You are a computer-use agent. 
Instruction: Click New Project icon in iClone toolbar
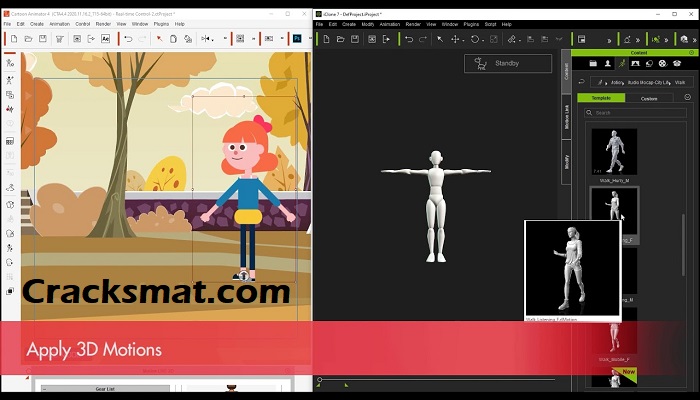[326, 39]
